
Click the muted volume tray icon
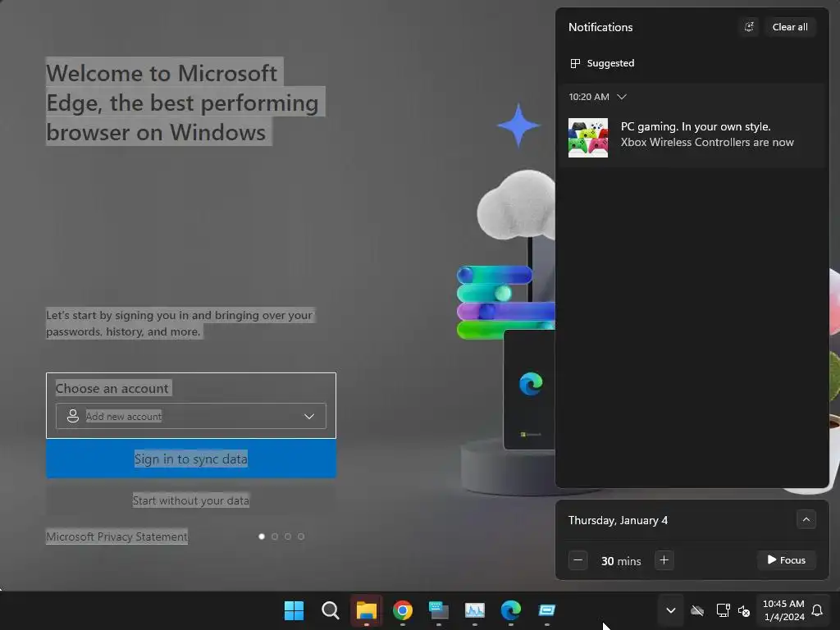coord(743,610)
